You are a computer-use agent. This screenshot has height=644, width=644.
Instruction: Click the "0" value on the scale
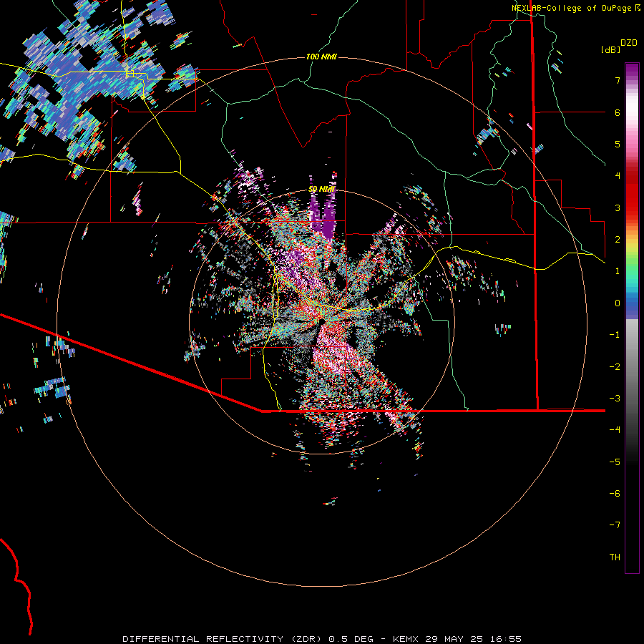(618, 303)
